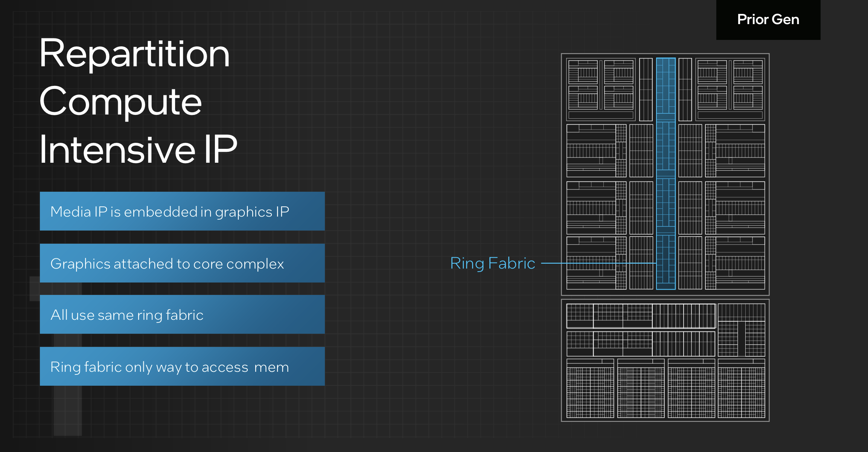Select the outer border of the main die diagram

pos(665,54)
